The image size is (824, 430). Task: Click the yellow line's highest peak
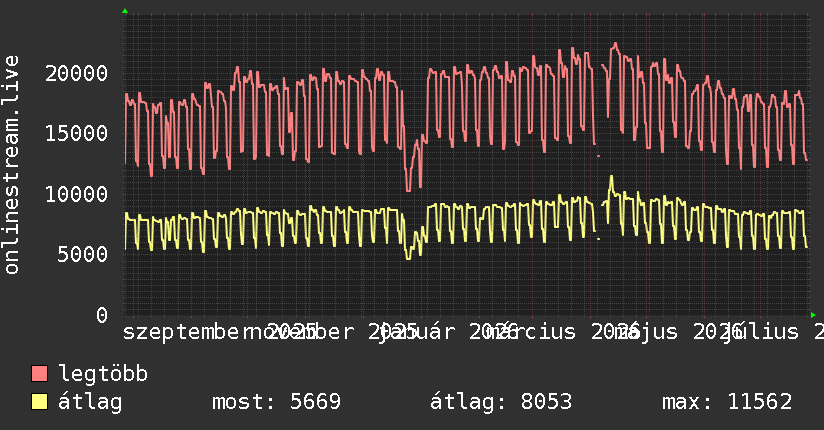611,177
